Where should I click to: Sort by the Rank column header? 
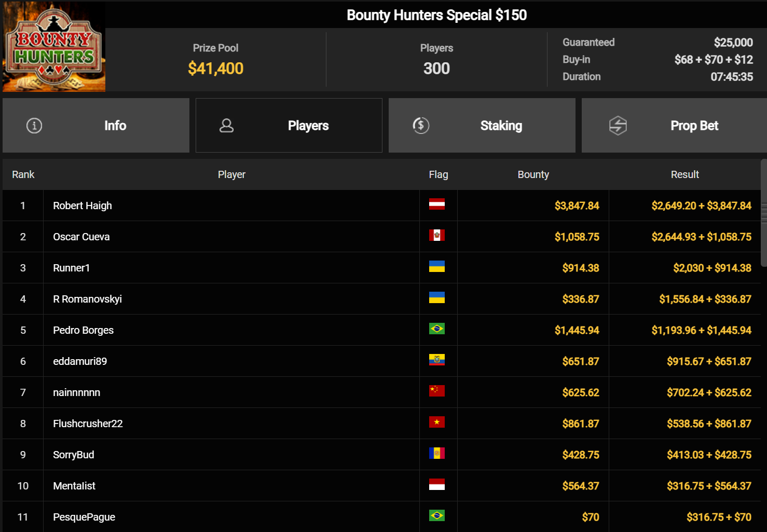point(23,174)
